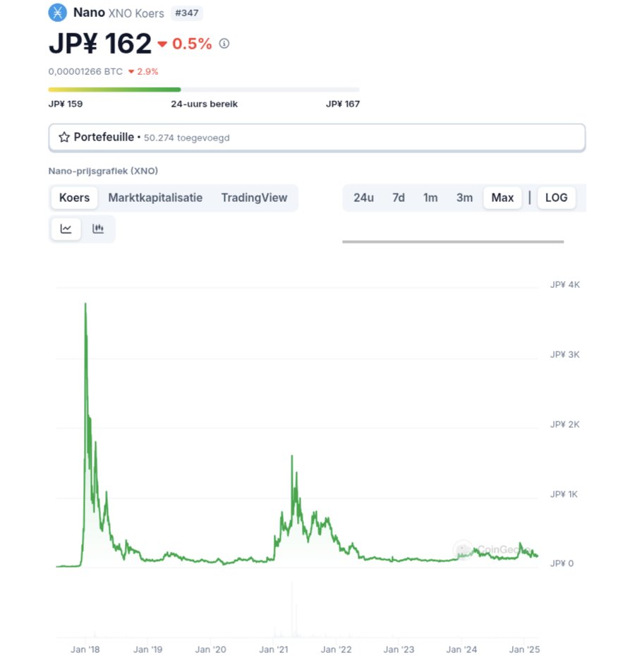Click the JP¥ 159 low value
Viewport: 630px width, 672px height.
66,104
